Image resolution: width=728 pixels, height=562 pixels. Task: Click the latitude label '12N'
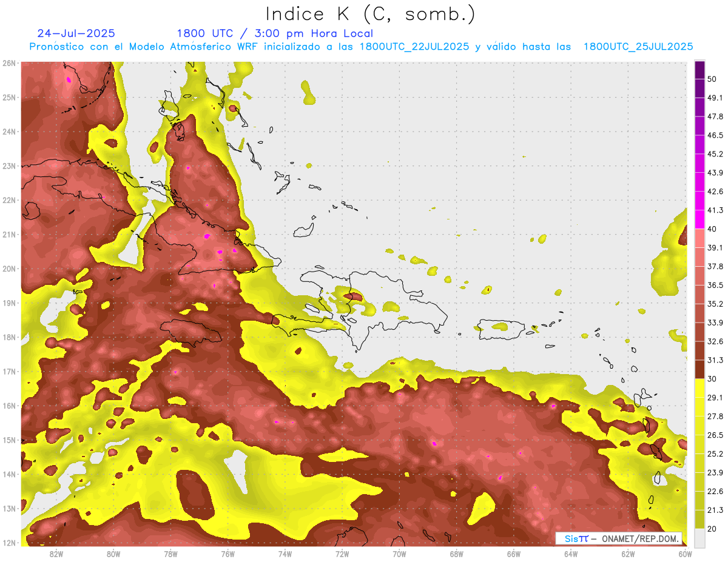pyautogui.click(x=9, y=543)
